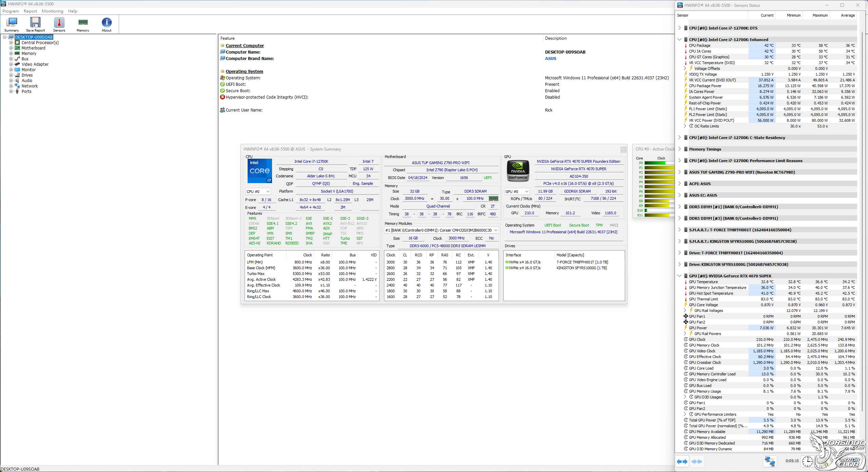868x472 pixels.
Task: Select the Secure Boot feature row
Action: 446,91
